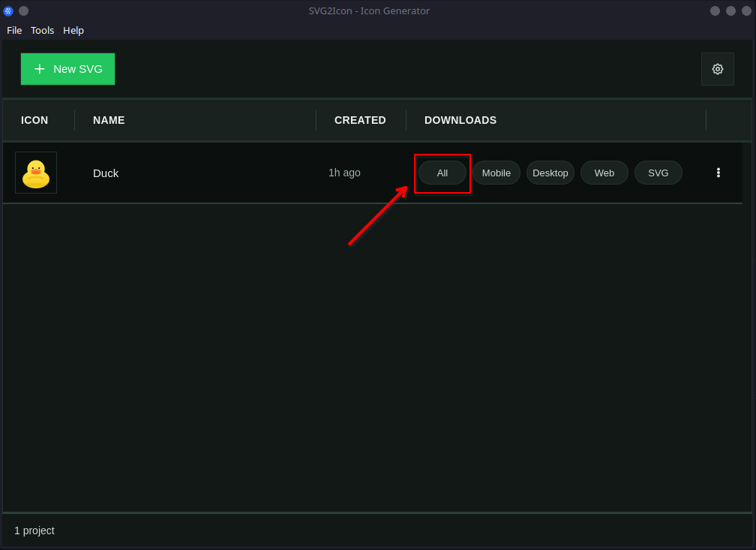Click the New SVG button
756x550 pixels.
[67, 69]
